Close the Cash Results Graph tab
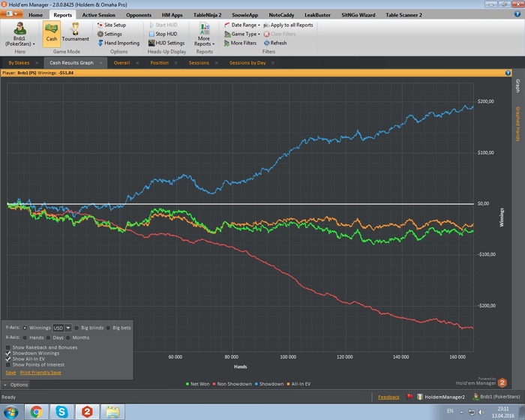 (100, 63)
